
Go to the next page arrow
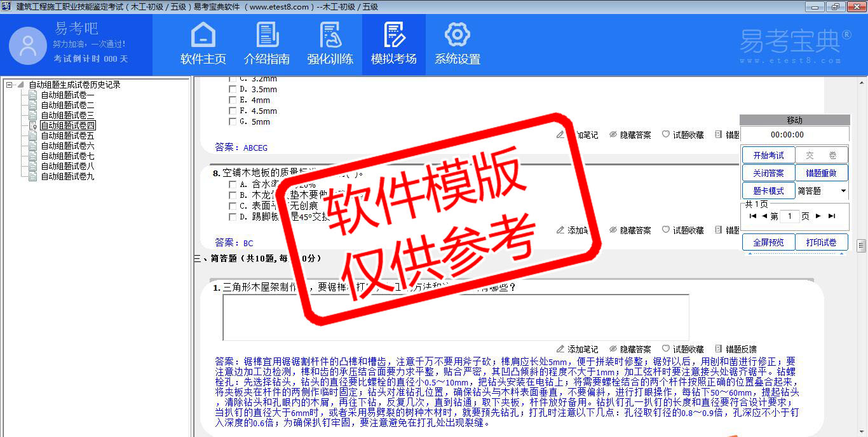pos(818,216)
